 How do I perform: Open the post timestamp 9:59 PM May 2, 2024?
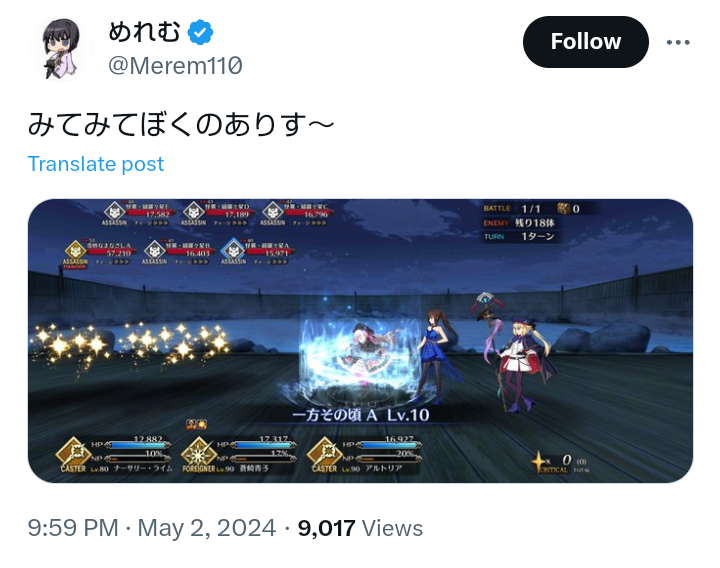pyautogui.click(x=152, y=528)
